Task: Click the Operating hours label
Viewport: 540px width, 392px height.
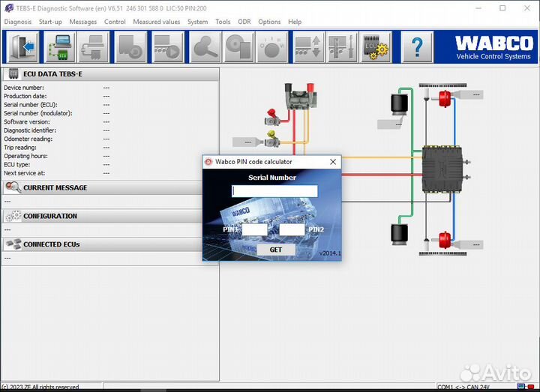Action: pyautogui.click(x=25, y=156)
